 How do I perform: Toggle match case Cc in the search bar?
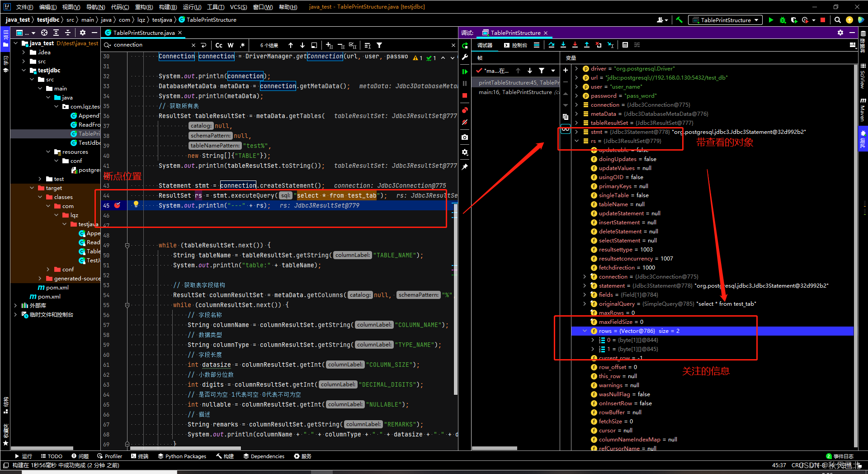[x=219, y=45]
